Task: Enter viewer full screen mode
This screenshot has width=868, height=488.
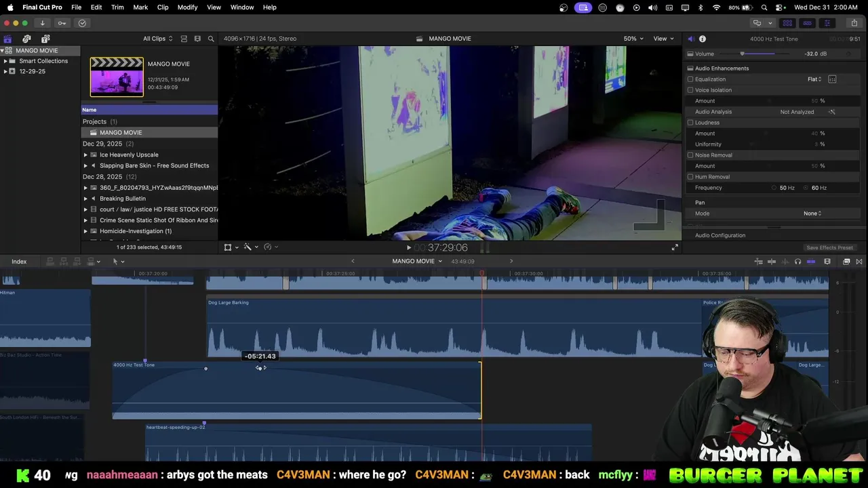Action: pyautogui.click(x=675, y=247)
